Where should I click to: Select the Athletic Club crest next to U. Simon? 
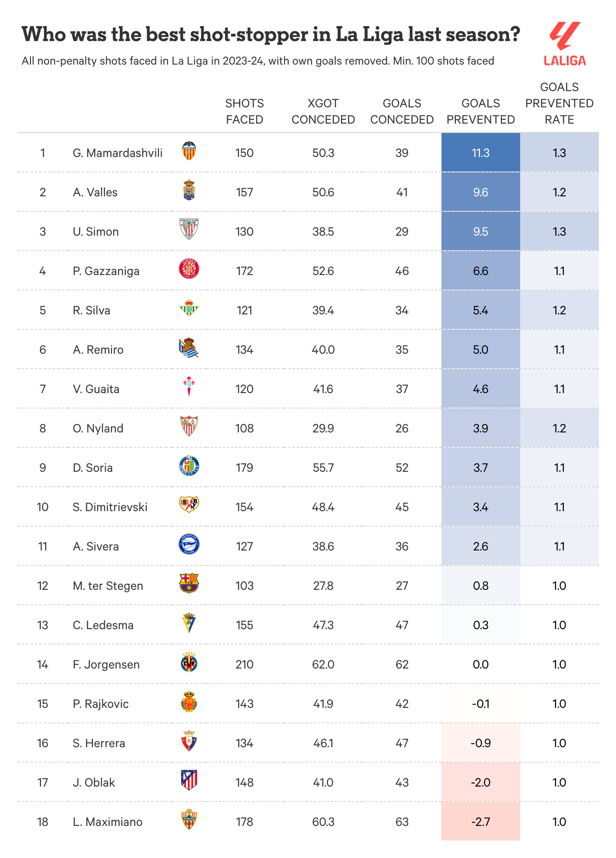189,229
